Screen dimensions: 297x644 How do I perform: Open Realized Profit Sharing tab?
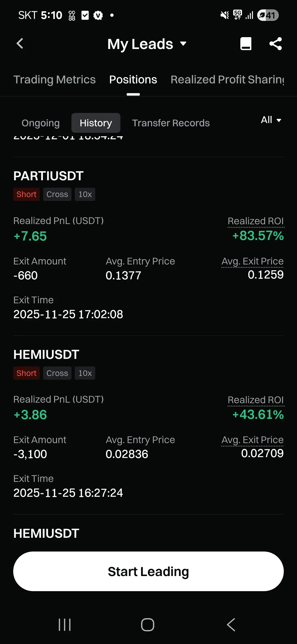pyautogui.click(x=227, y=80)
